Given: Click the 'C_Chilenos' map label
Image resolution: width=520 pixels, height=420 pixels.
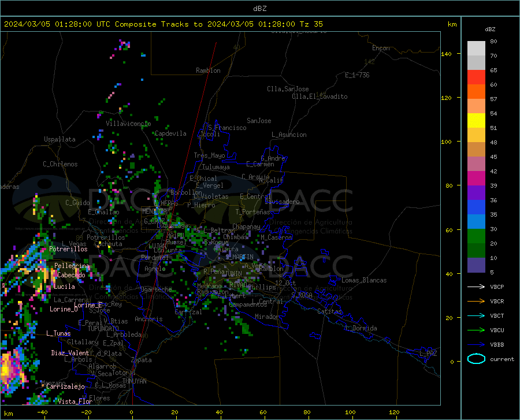Looking at the screenshot, I should [60, 164].
